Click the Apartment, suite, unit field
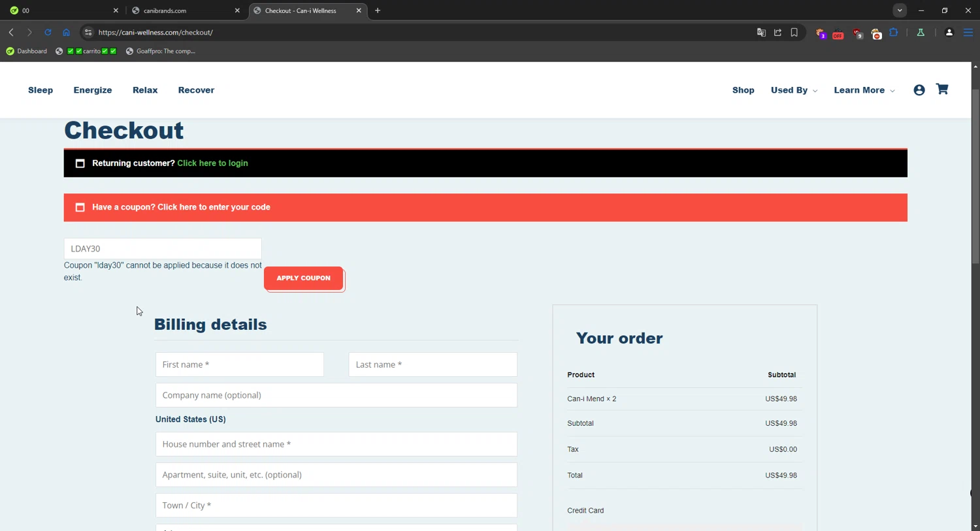Image resolution: width=980 pixels, height=531 pixels. coord(336,475)
